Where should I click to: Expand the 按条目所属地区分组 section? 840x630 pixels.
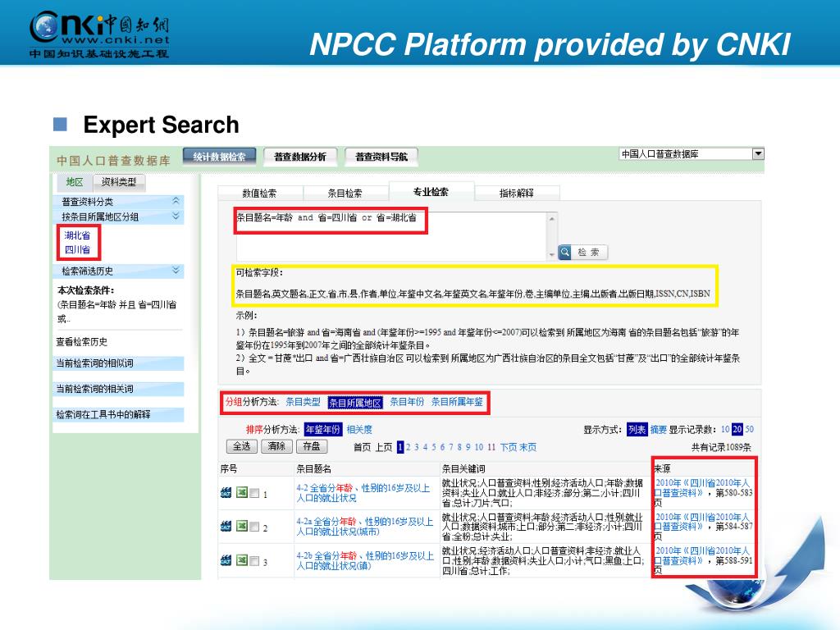[x=176, y=216]
